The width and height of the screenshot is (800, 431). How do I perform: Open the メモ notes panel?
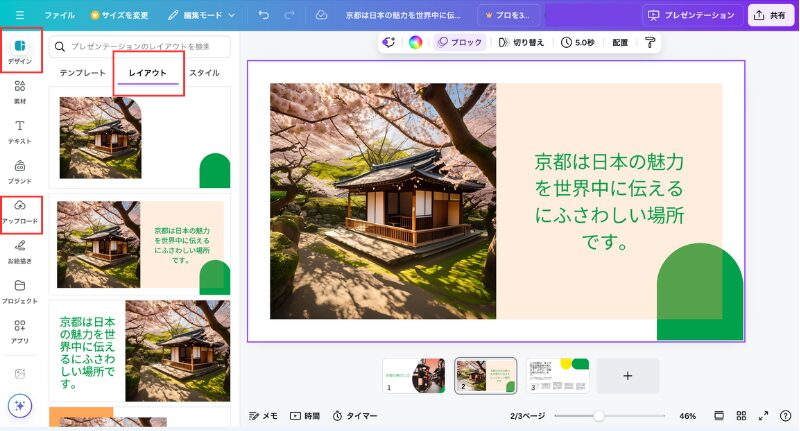point(263,416)
